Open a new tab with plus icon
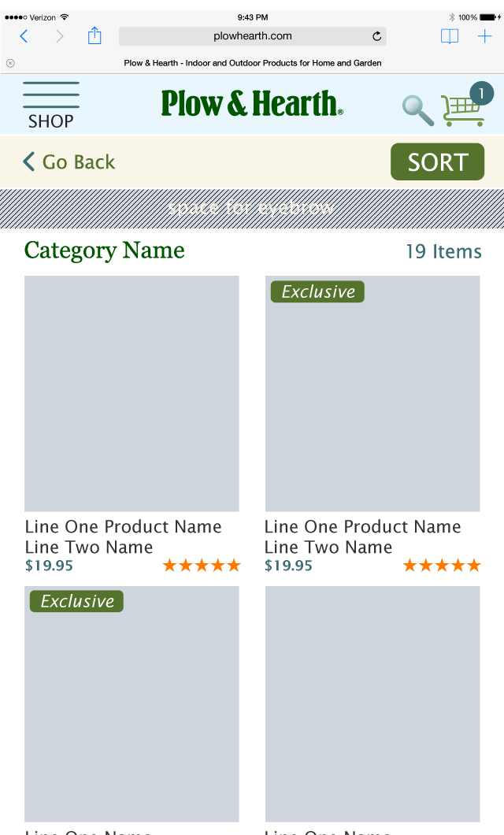Image resolution: width=504 pixels, height=835 pixels. click(484, 36)
